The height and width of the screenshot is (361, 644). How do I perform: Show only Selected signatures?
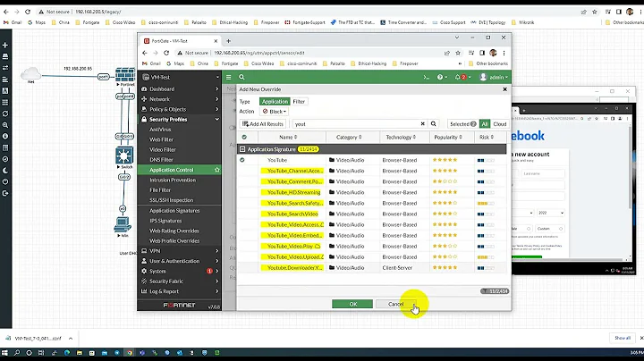462,124
